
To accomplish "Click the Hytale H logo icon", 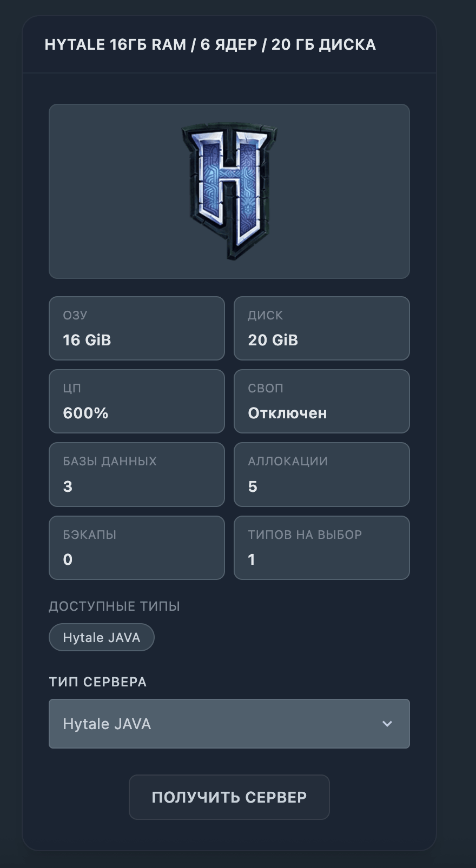I will [x=229, y=191].
